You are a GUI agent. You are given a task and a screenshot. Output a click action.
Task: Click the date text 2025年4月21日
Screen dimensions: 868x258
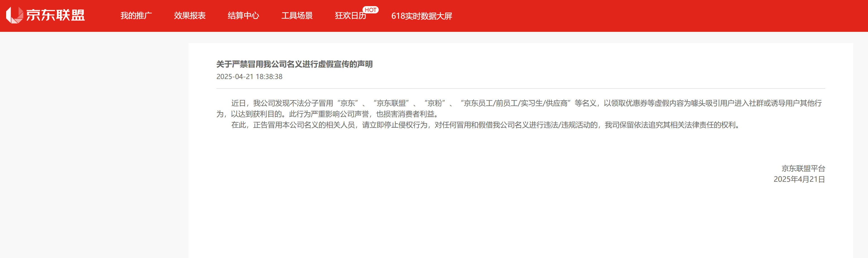(x=799, y=179)
